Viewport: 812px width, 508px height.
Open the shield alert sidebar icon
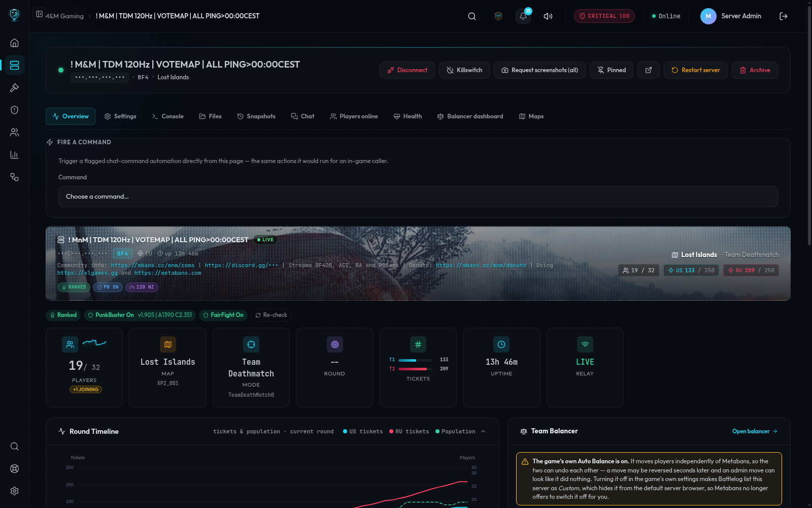click(14, 110)
